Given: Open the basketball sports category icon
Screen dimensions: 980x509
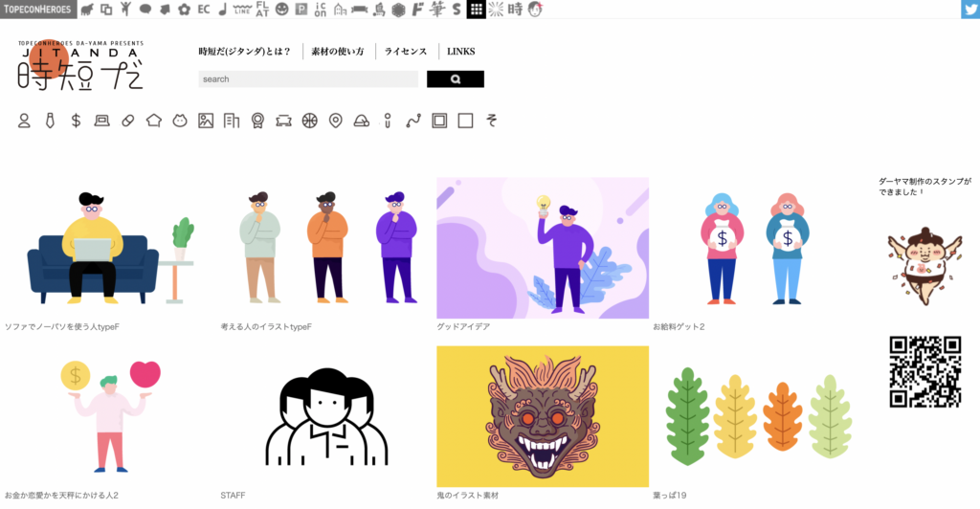Looking at the screenshot, I should click(x=309, y=121).
